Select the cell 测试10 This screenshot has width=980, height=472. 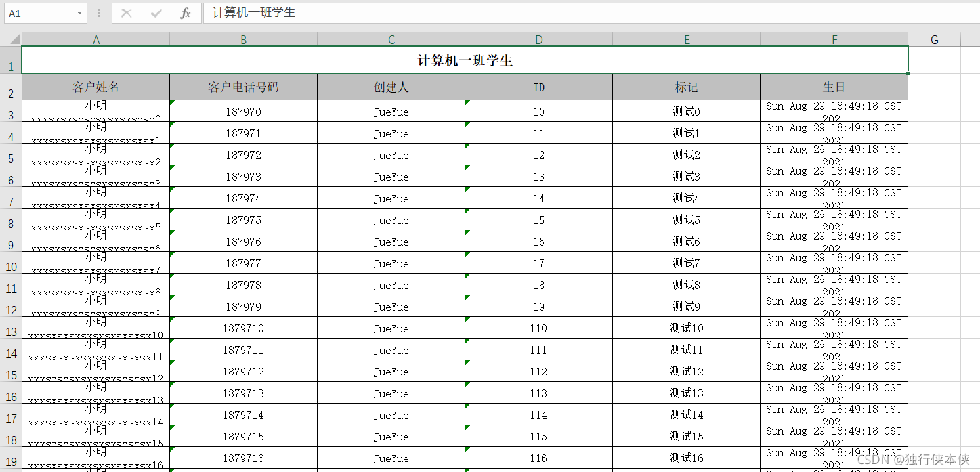[x=687, y=328]
